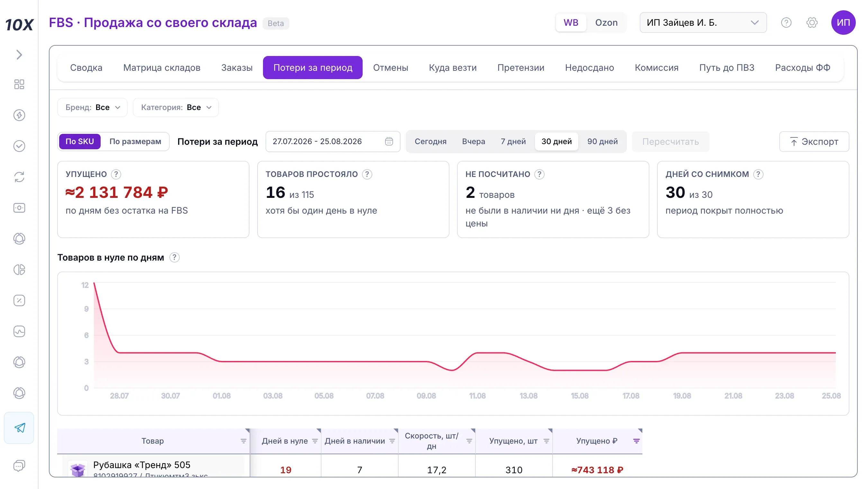Select the 7 дней period

pos(513,141)
